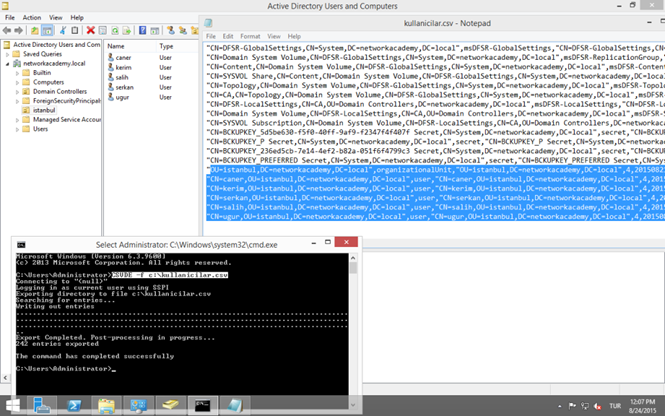Click the cmd scrollbar down arrow
This screenshot has width=665, height=416.
(353, 405)
